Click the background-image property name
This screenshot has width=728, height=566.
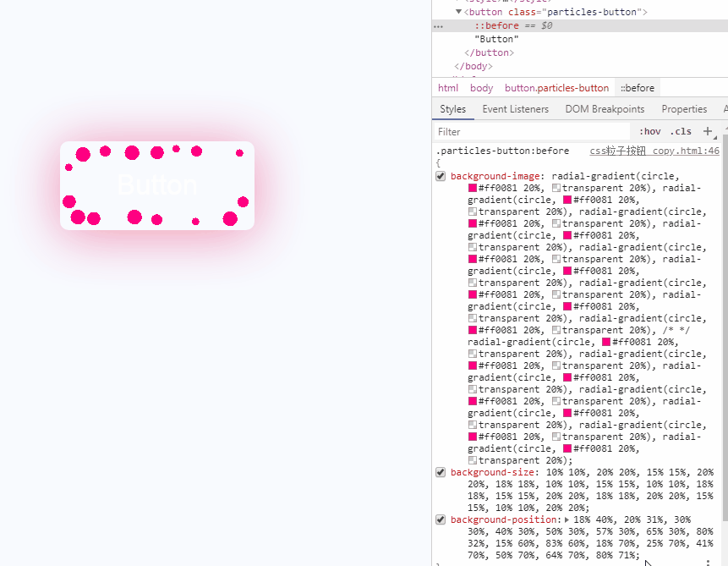(495, 176)
